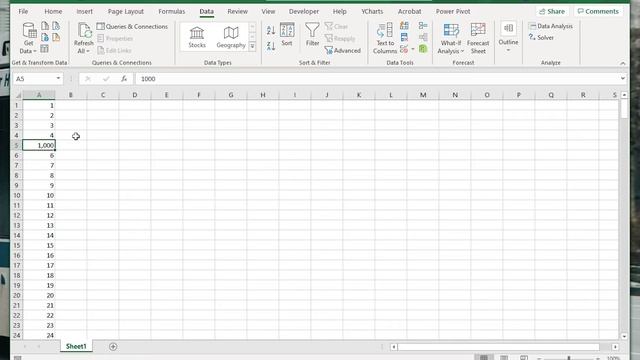Click the horizontal scrollbar right arrow

point(615,347)
